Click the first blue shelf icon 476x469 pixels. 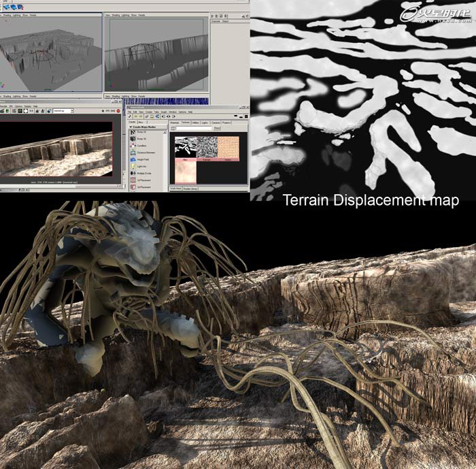point(6,7)
